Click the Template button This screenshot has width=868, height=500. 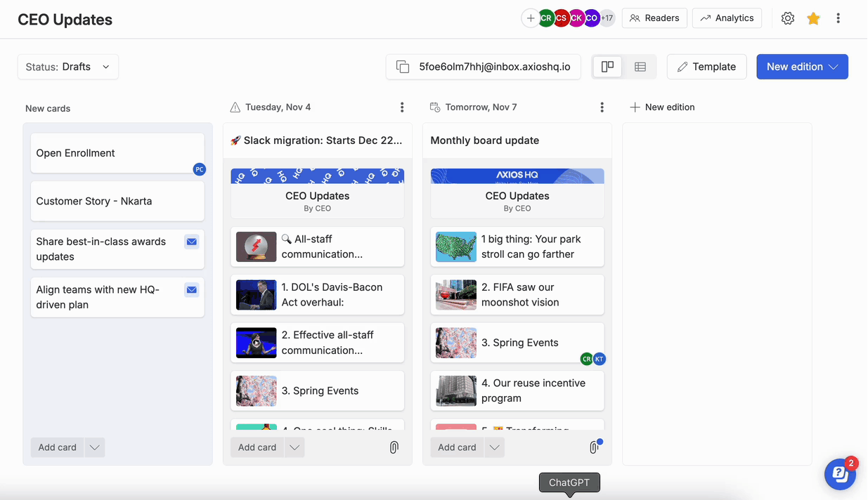point(706,67)
